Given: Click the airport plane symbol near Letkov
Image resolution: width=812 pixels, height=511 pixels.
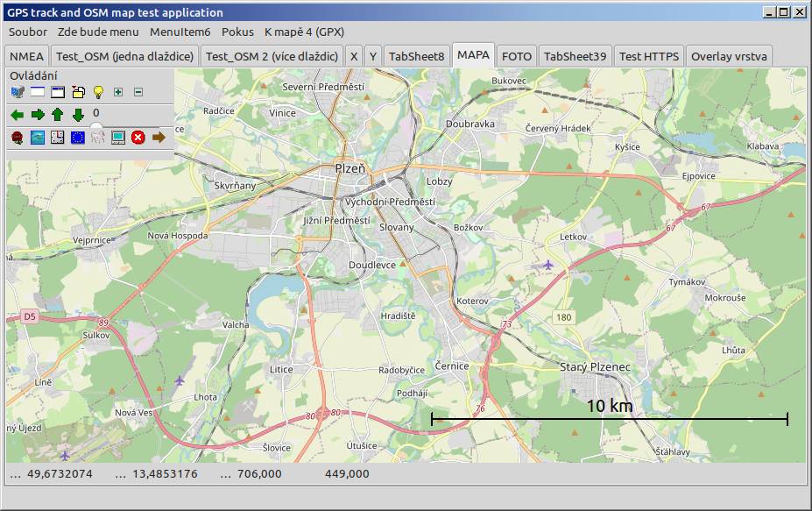Looking at the screenshot, I should [x=547, y=266].
